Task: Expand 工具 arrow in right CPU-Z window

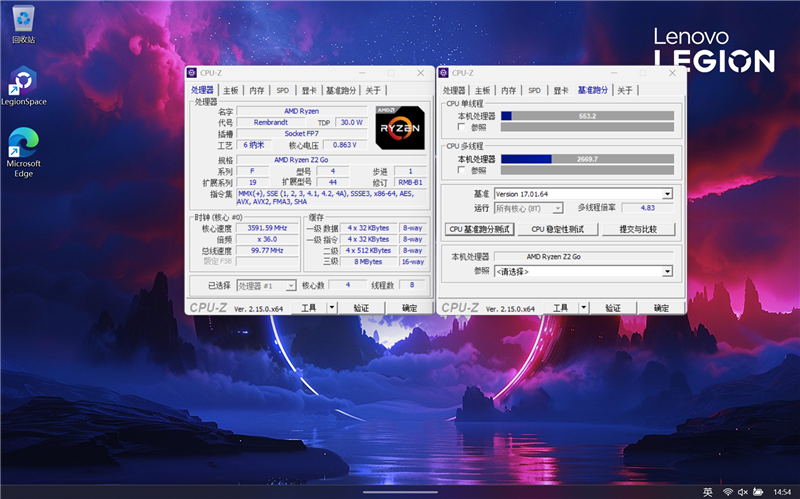Action: click(x=584, y=308)
